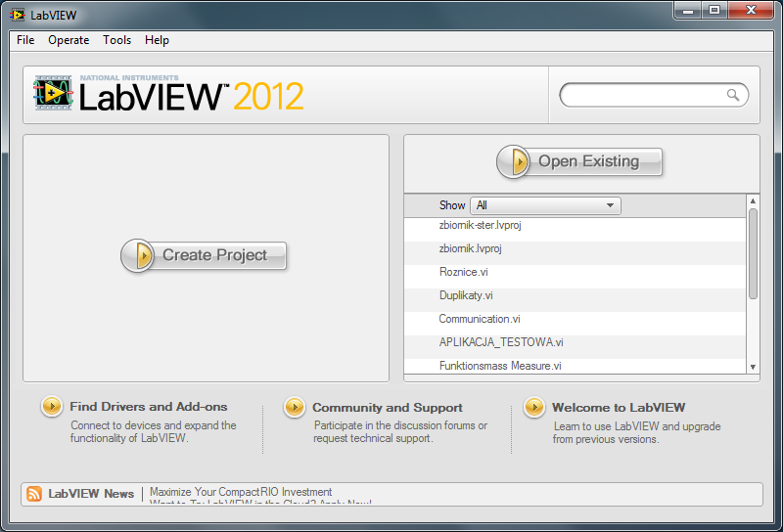
Task: Click the Find Drivers and Add-ons arrow icon
Action: [x=52, y=407]
